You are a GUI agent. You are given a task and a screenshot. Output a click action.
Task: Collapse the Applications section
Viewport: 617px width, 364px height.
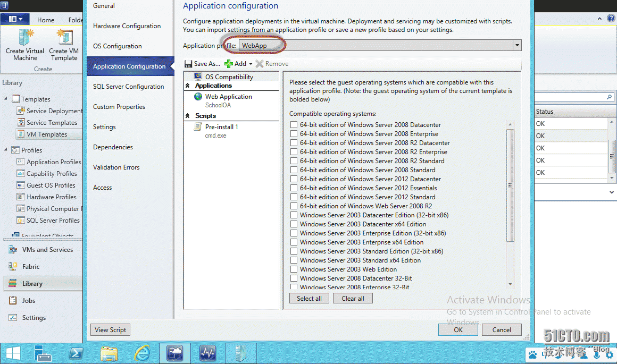point(188,86)
